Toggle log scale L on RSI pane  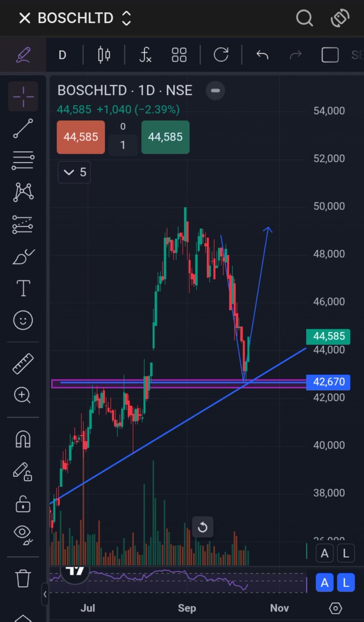[x=346, y=583]
